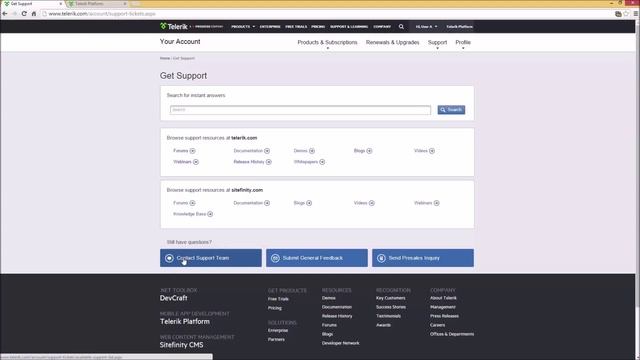
Task: Open the Pricing top nav item
Action: [x=318, y=27]
